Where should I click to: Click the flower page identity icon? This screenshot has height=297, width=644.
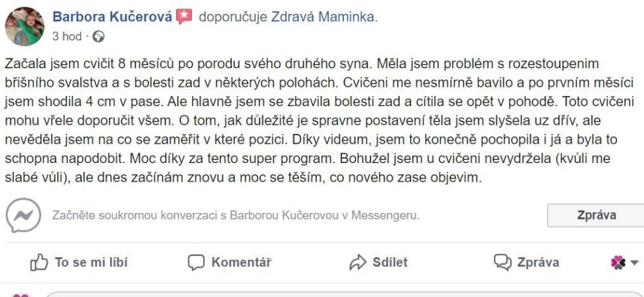pos(618,263)
